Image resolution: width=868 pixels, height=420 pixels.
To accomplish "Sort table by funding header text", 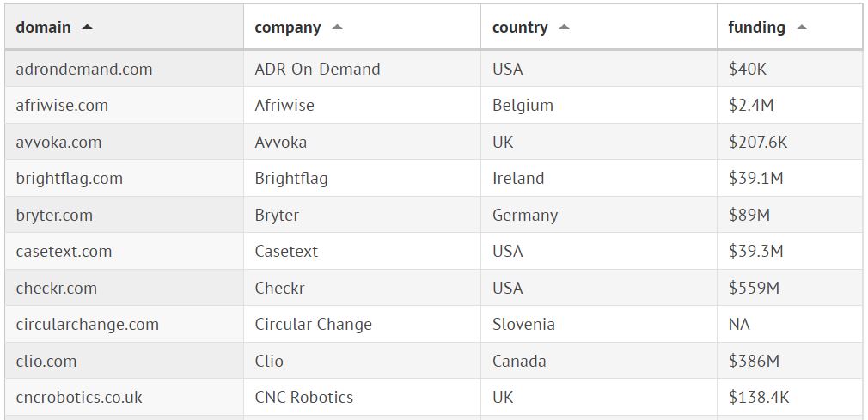I will coord(756,27).
